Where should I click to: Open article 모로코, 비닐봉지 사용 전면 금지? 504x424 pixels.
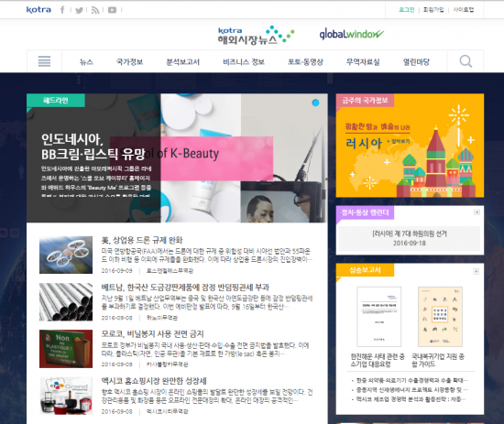tap(153, 333)
